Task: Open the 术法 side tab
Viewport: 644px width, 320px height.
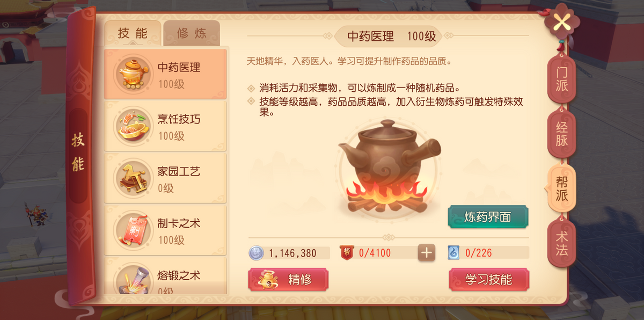Action: pyautogui.click(x=561, y=243)
